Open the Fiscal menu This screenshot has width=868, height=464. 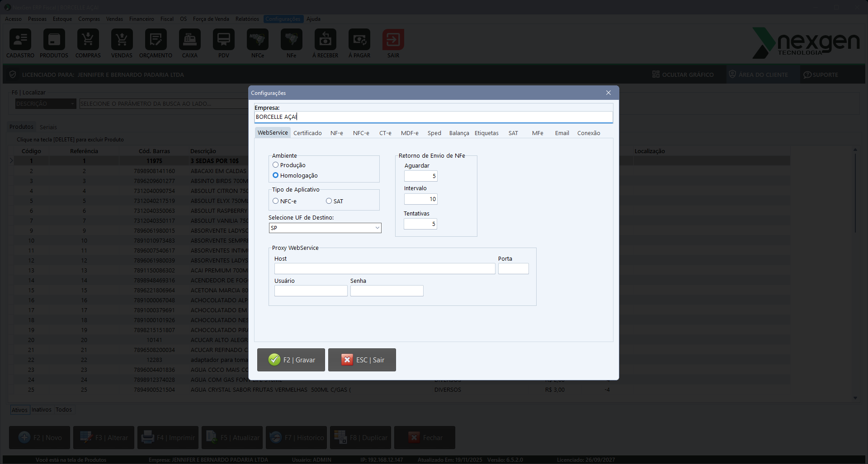click(167, 19)
